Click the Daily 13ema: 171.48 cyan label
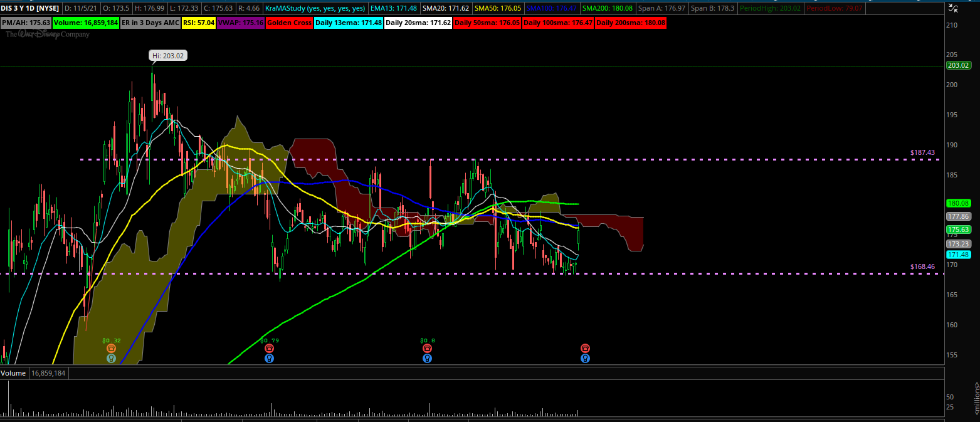The image size is (980, 422). (x=348, y=23)
